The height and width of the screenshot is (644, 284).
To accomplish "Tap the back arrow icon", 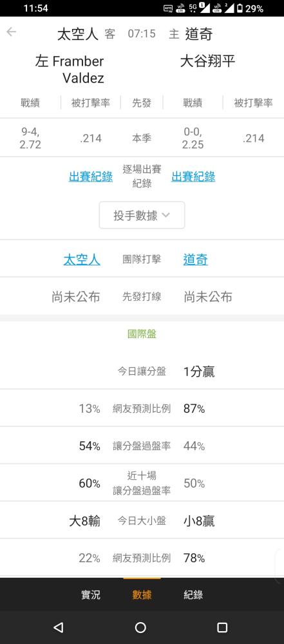I will tap(11, 32).
